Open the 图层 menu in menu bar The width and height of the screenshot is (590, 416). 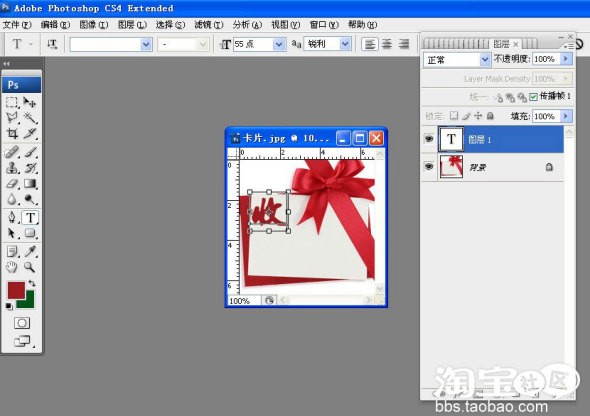click(x=132, y=25)
